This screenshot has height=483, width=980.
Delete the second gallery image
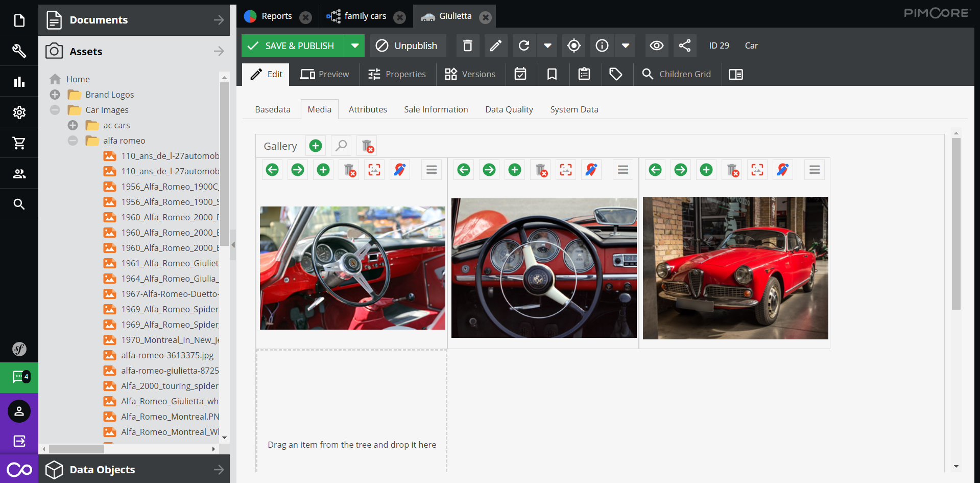coord(540,170)
